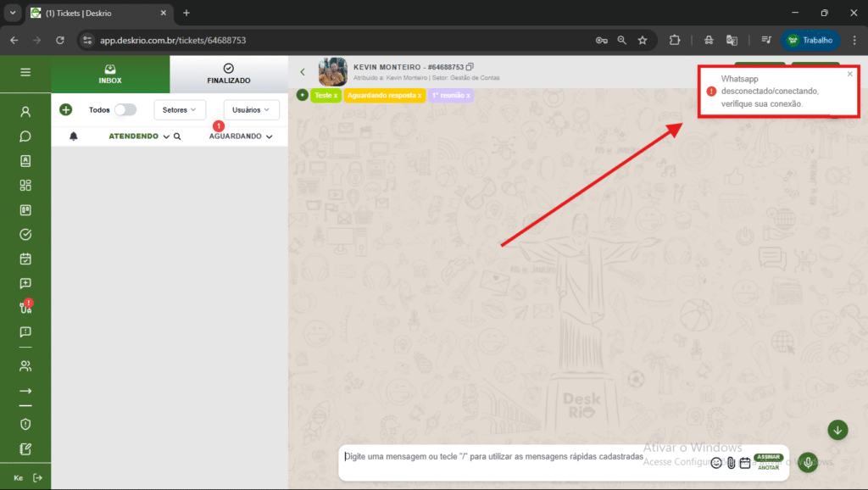Select the Tickets | Deskrio browser tab

(x=98, y=13)
